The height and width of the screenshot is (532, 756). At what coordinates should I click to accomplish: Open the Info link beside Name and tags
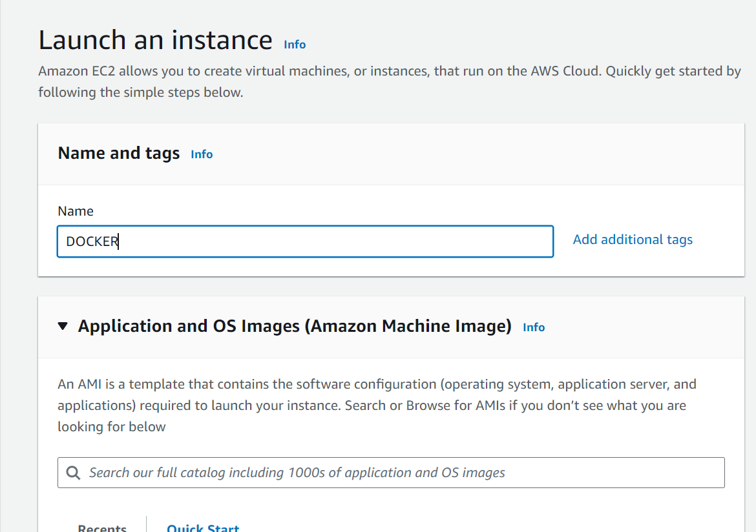click(x=202, y=154)
